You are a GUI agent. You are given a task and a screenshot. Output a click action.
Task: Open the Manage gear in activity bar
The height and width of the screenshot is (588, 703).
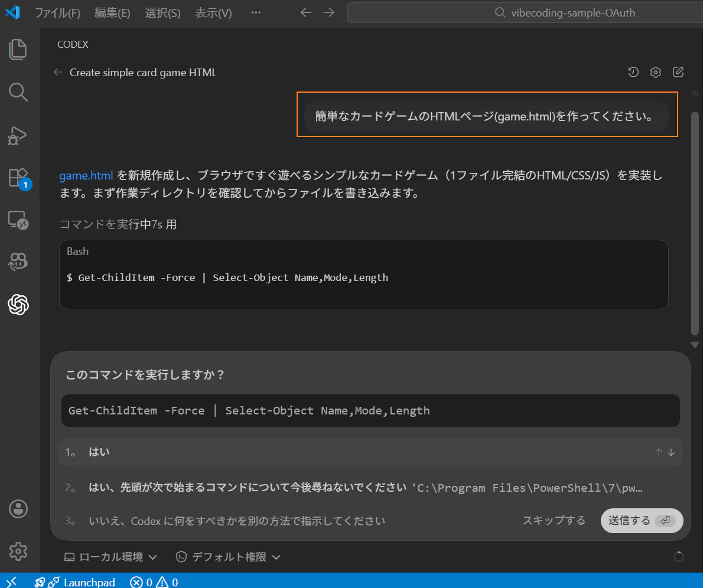coord(18,551)
